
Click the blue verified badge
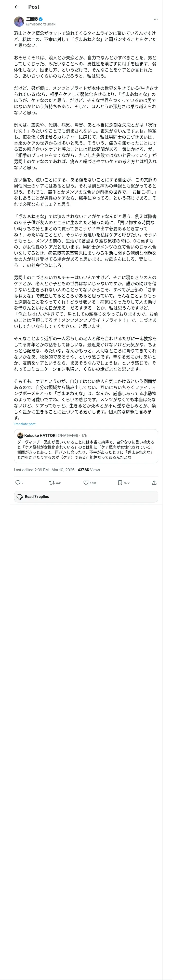(41, 19)
